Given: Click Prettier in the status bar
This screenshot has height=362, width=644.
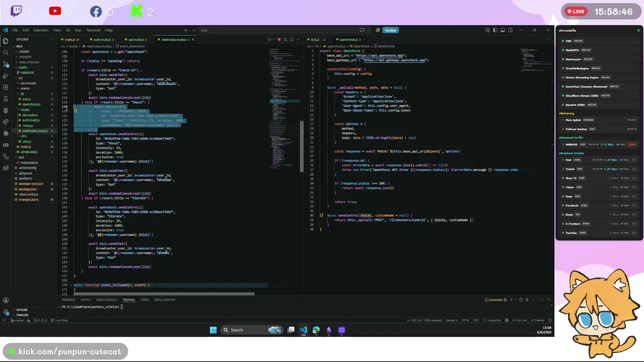Looking at the screenshot, I should 538,320.
